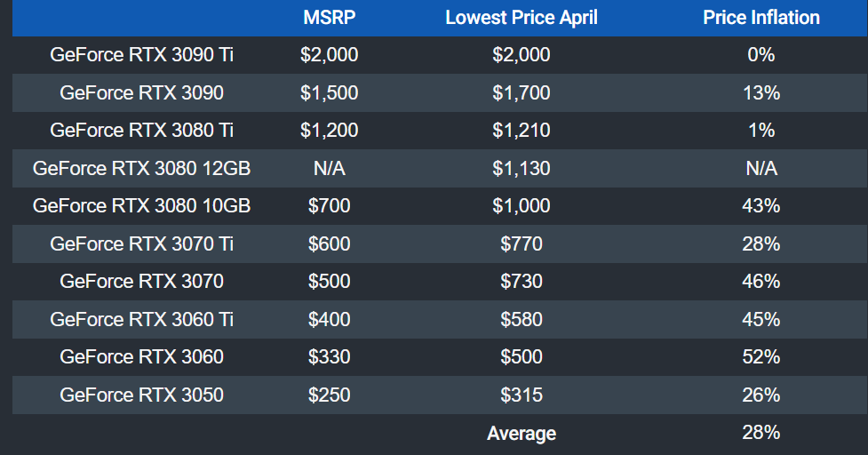Click the Lowest Price April header

pyautogui.click(x=522, y=18)
